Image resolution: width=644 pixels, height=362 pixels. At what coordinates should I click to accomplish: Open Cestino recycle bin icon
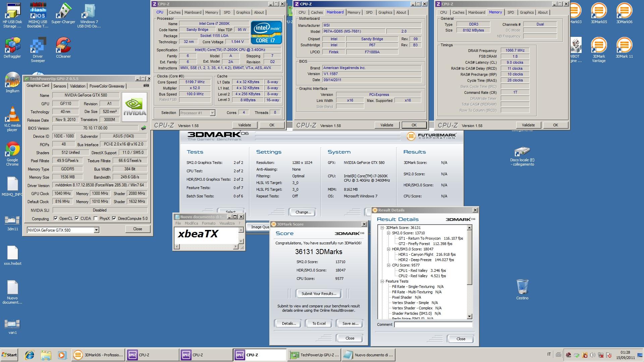click(522, 290)
